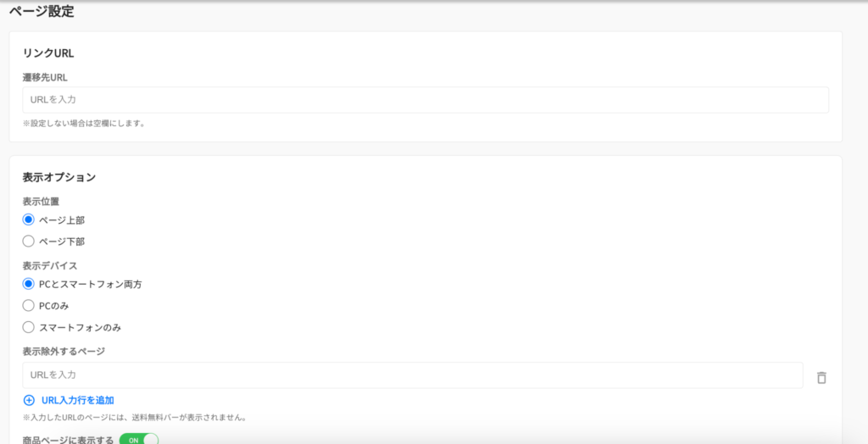Click the ※設定しない場合は空欄にします note
The height and width of the screenshot is (444, 868).
[84, 123]
